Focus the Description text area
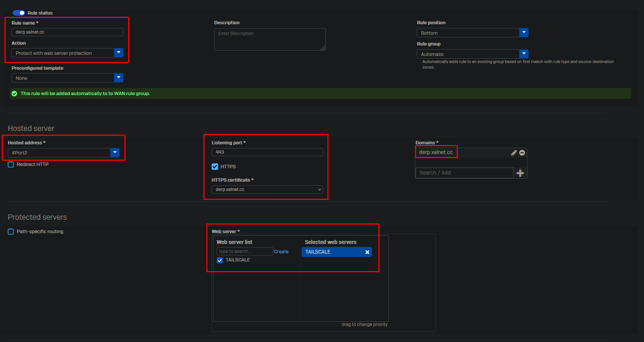644x342 pixels. point(270,40)
